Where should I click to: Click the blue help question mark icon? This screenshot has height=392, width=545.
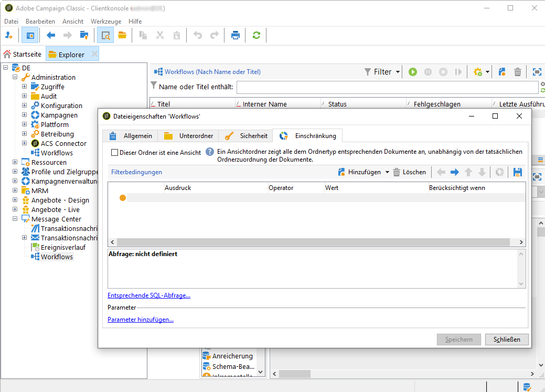[x=210, y=152]
